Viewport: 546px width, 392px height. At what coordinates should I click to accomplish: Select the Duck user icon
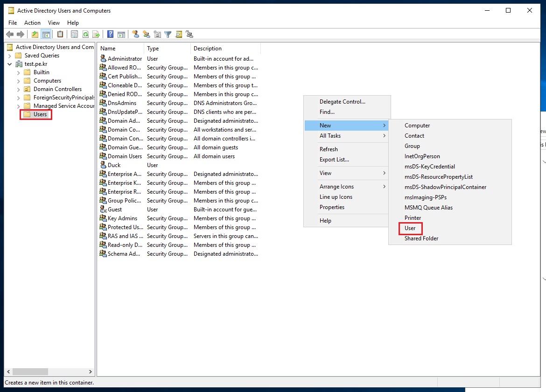(103, 165)
